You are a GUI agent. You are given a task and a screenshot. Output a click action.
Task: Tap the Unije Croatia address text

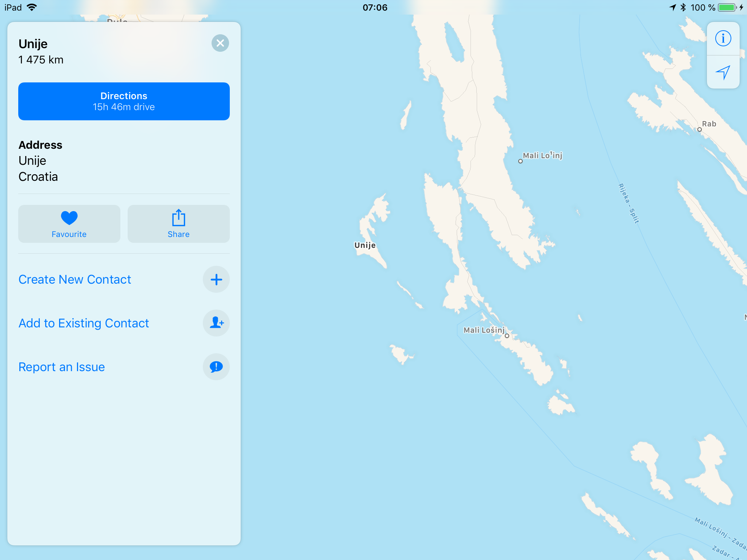38,168
